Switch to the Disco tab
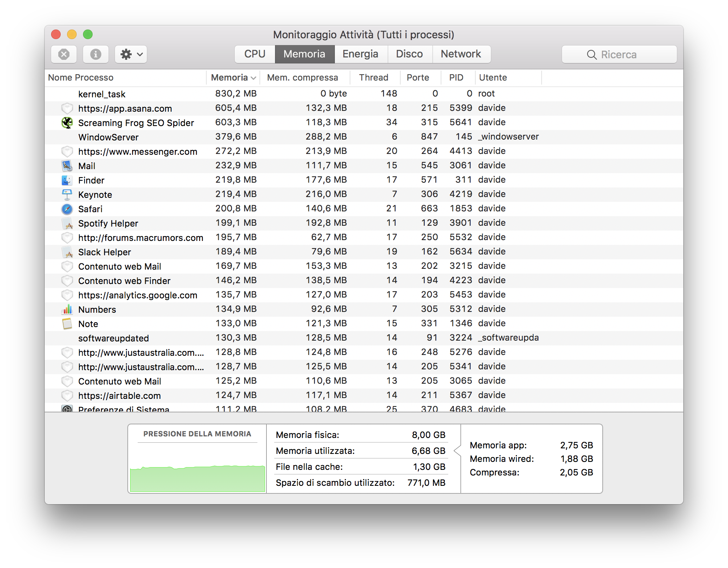728x568 pixels. coord(409,54)
